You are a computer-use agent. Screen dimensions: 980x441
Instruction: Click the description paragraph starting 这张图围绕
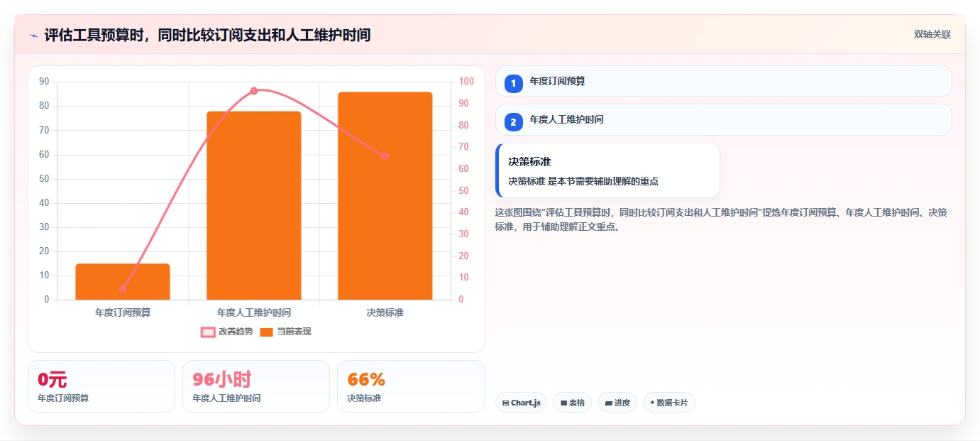tap(721, 220)
